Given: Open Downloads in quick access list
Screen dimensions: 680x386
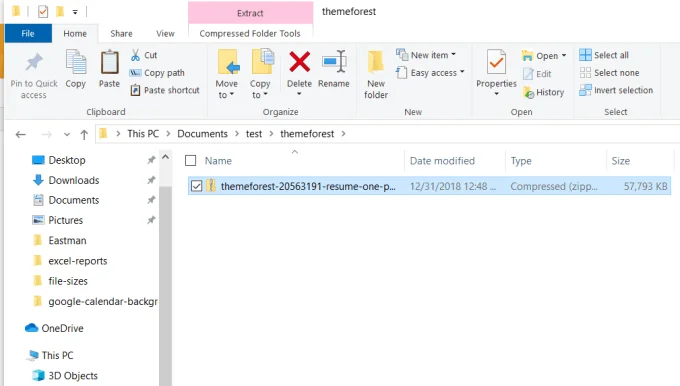Looking at the screenshot, I should (x=66, y=180).
